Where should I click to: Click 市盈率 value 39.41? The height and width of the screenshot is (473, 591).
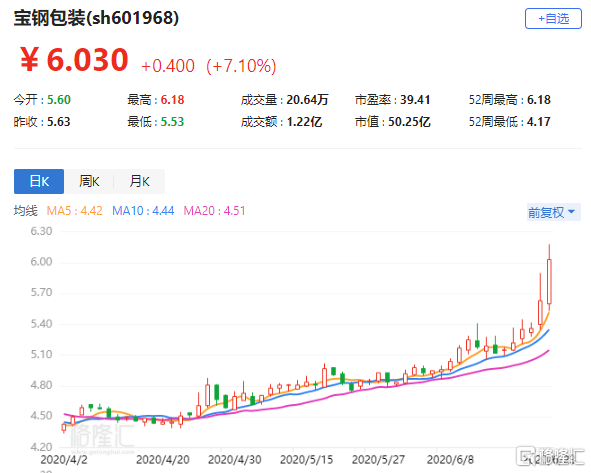415,99
